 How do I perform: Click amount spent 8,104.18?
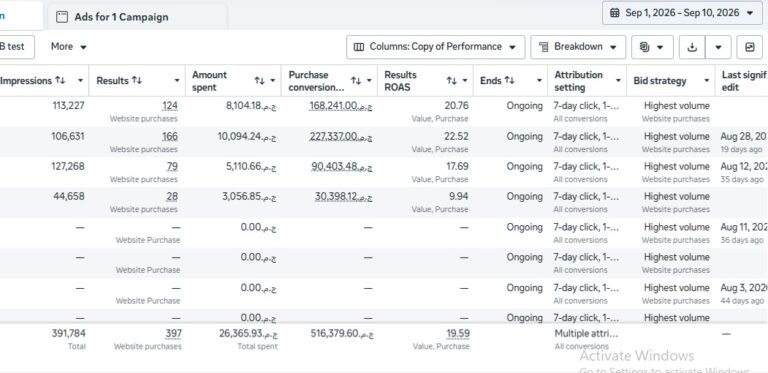pyautogui.click(x=251, y=106)
